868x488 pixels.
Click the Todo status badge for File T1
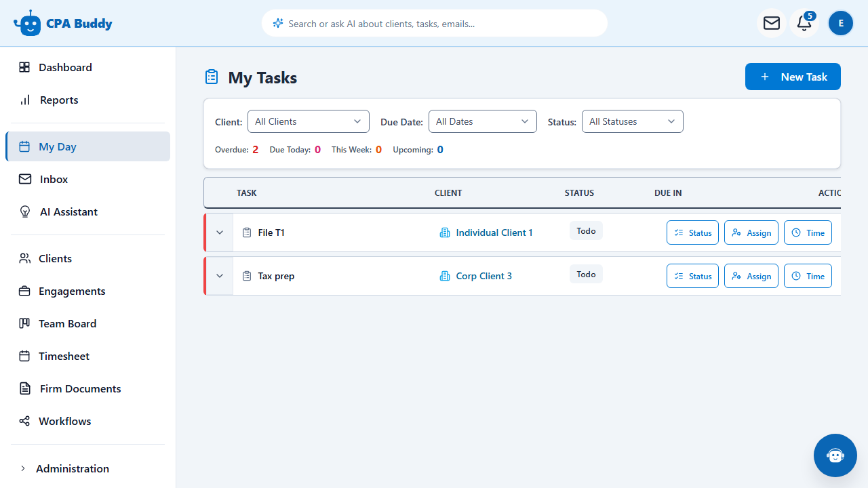click(x=586, y=231)
